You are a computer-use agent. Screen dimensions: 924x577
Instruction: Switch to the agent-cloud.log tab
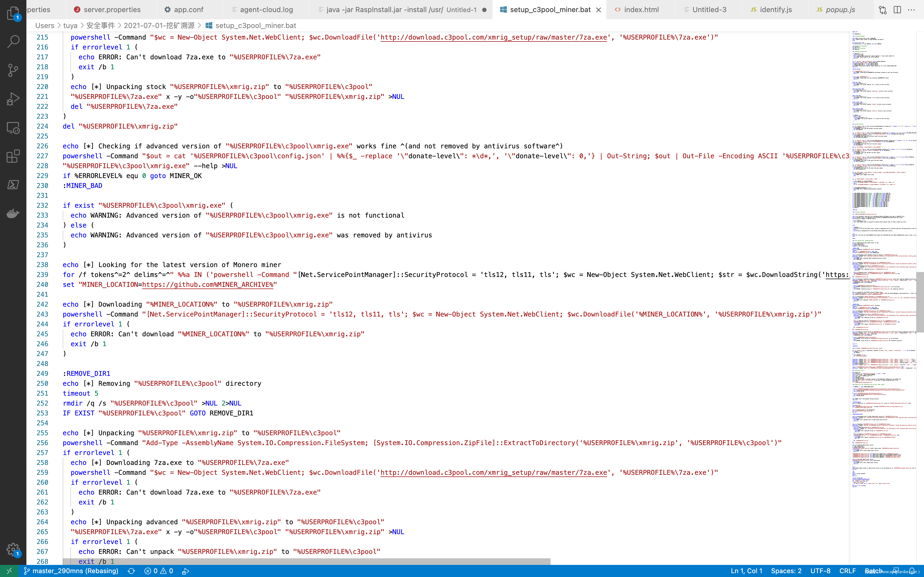(266, 10)
